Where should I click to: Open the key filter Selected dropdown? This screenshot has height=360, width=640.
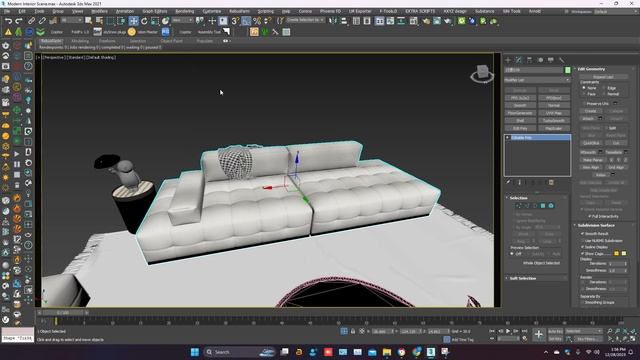point(584,331)
